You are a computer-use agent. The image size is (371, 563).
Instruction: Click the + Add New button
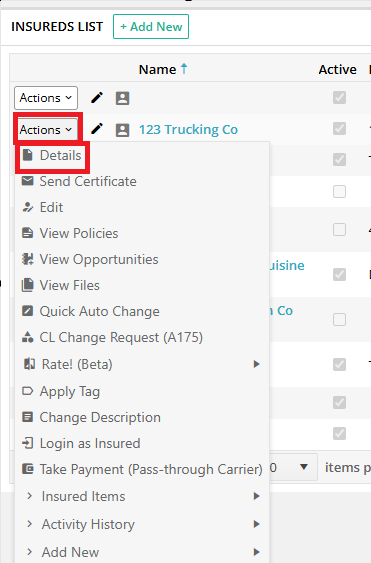coord(151,27)
